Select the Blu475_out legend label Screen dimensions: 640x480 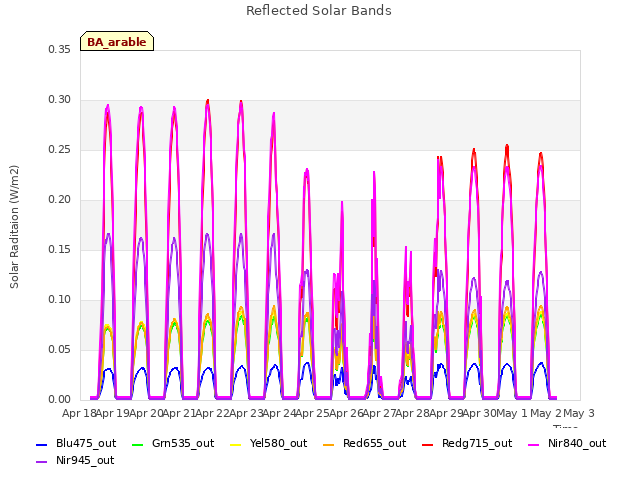coord(86,444)
